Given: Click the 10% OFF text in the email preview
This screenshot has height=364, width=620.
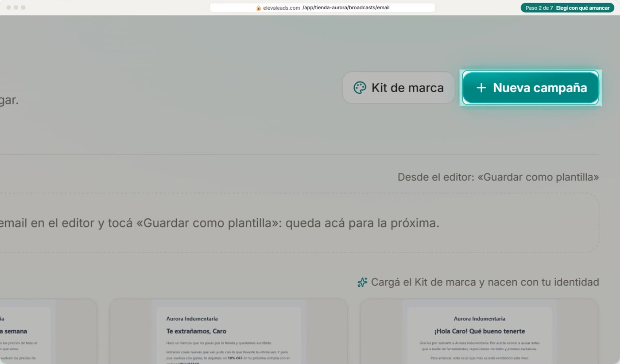Looking at the screenshot, I should (235, 358).
